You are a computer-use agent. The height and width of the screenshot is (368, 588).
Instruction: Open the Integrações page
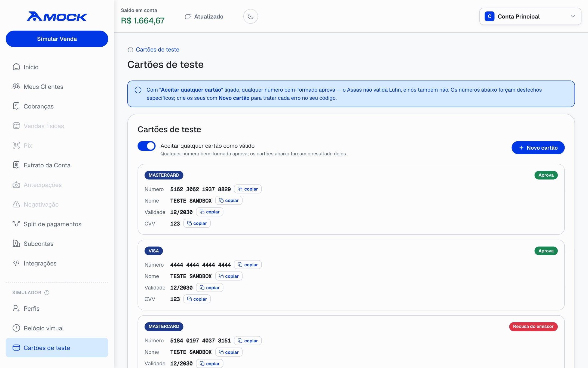pyautogui.click(x=57, y=263)
